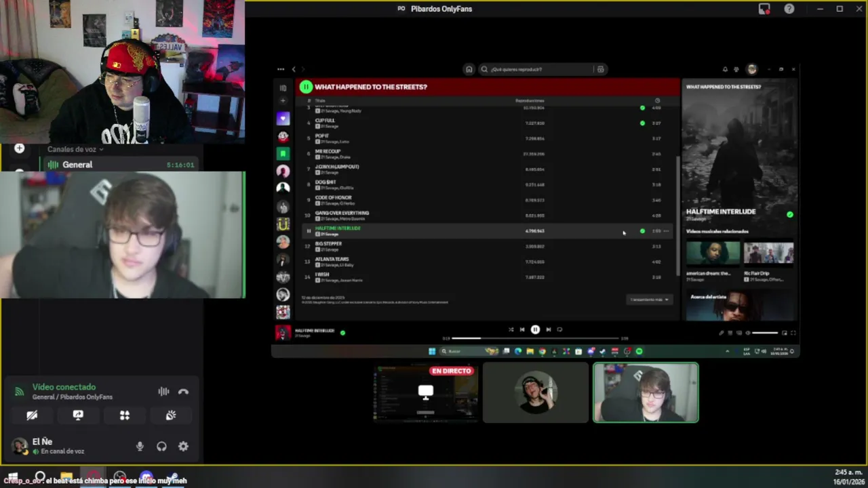Pause playback in the bottom player
Screen dimensions: 868x488
pos(535,329)
